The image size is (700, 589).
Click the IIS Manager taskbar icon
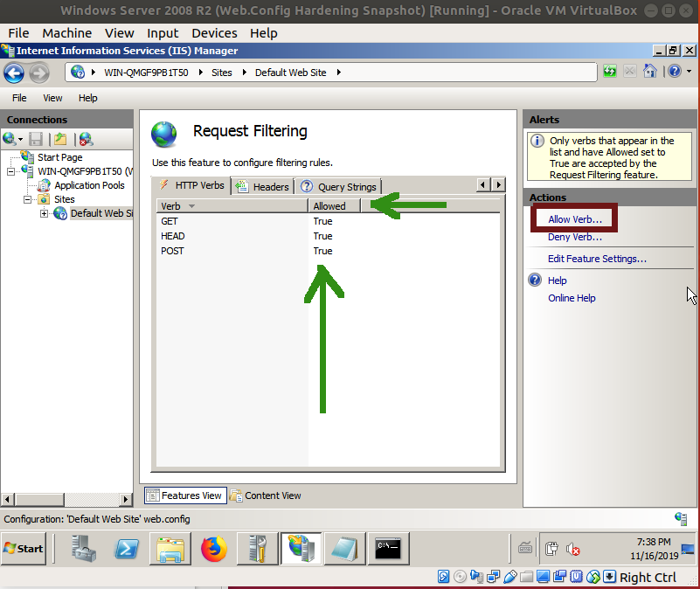click(301, 549)
